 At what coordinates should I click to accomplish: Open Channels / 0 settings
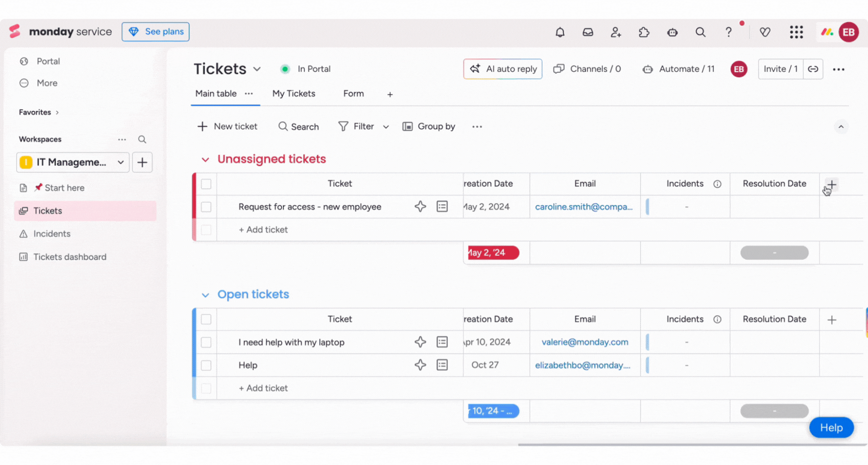point(587,69)
